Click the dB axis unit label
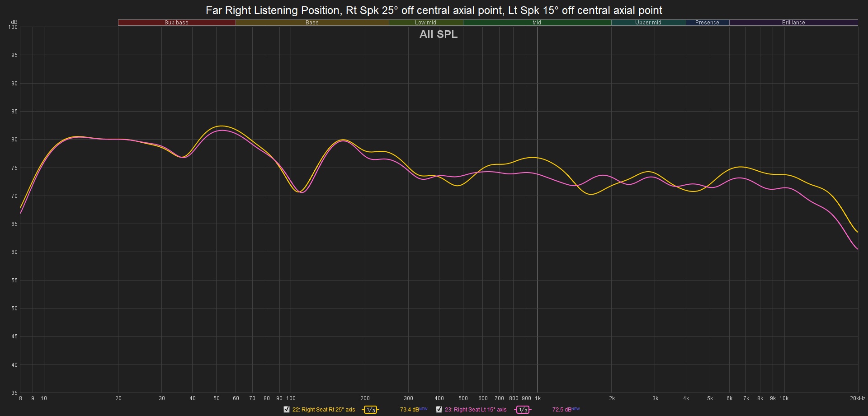This screenshot has height=416, width=868. pyautogui.click(x=14, y=22)
